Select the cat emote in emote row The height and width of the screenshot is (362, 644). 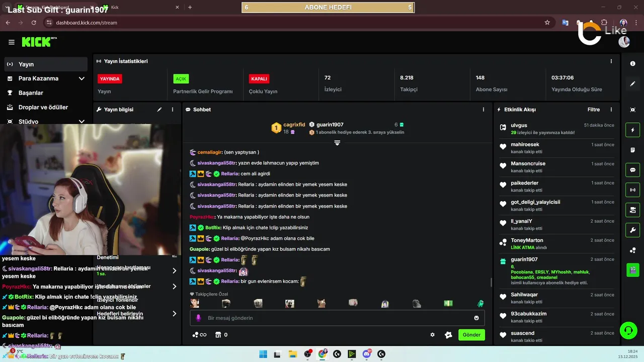click(x=321, y=303)
